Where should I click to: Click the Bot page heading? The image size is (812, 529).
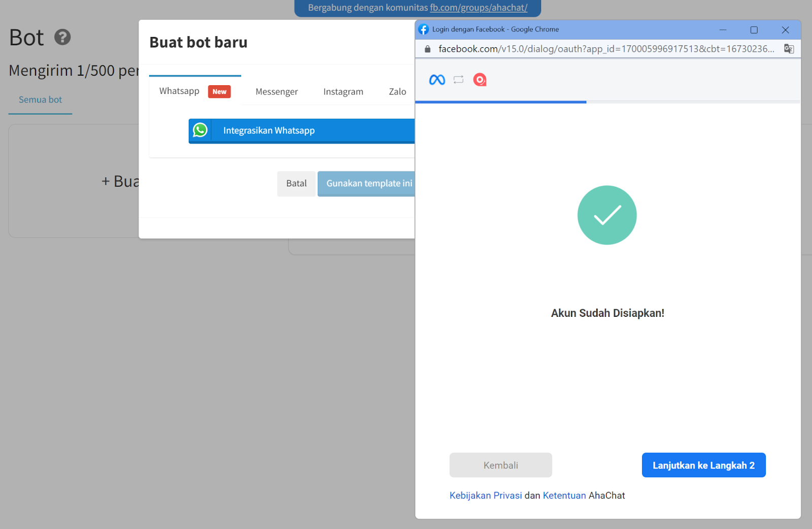pyautogui.click(x=26, y=38)
